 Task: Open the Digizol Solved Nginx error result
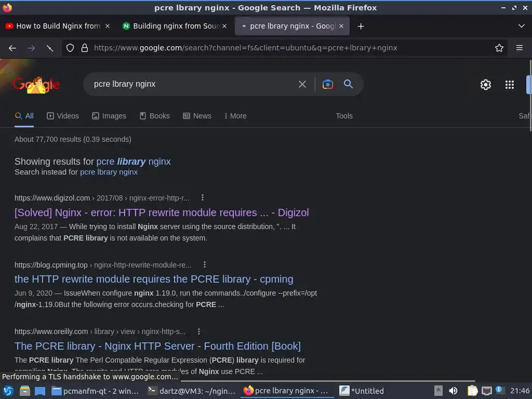point(162,212)
